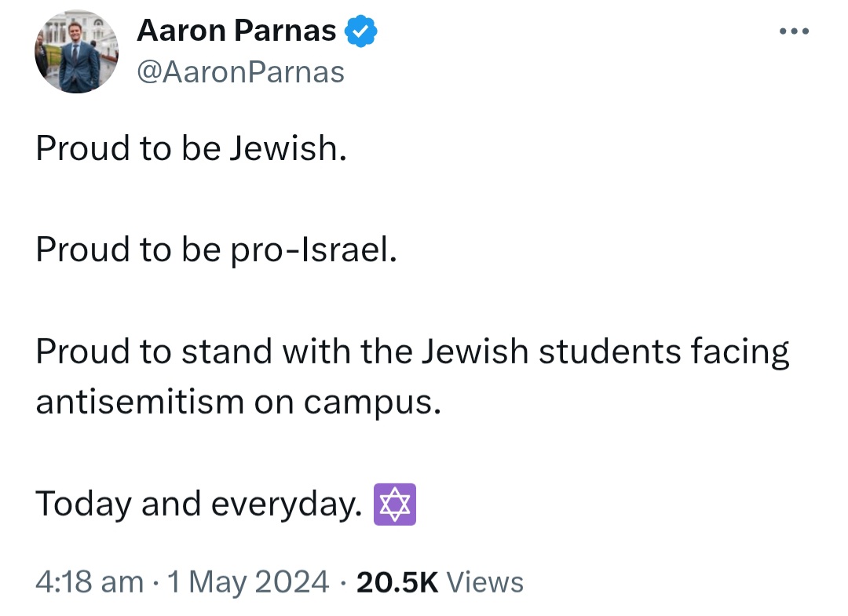Click the 20.5K view count number
This screenshot has width=848, height=616.
397,582
